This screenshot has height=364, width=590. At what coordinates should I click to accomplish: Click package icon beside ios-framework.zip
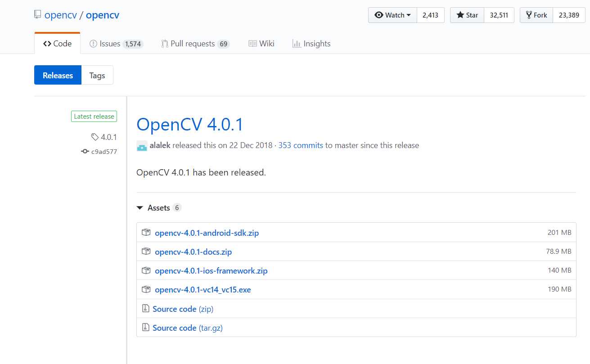[x=146, y=270]
